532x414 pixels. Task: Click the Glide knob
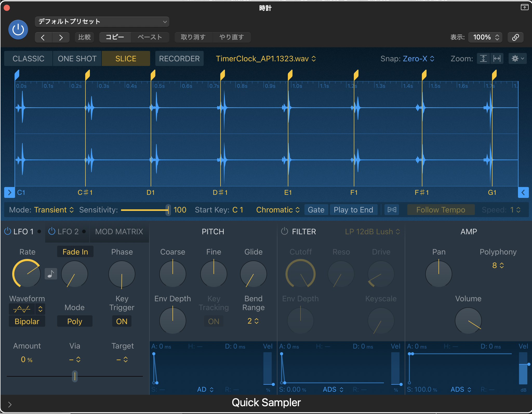[x=254, y=274]
